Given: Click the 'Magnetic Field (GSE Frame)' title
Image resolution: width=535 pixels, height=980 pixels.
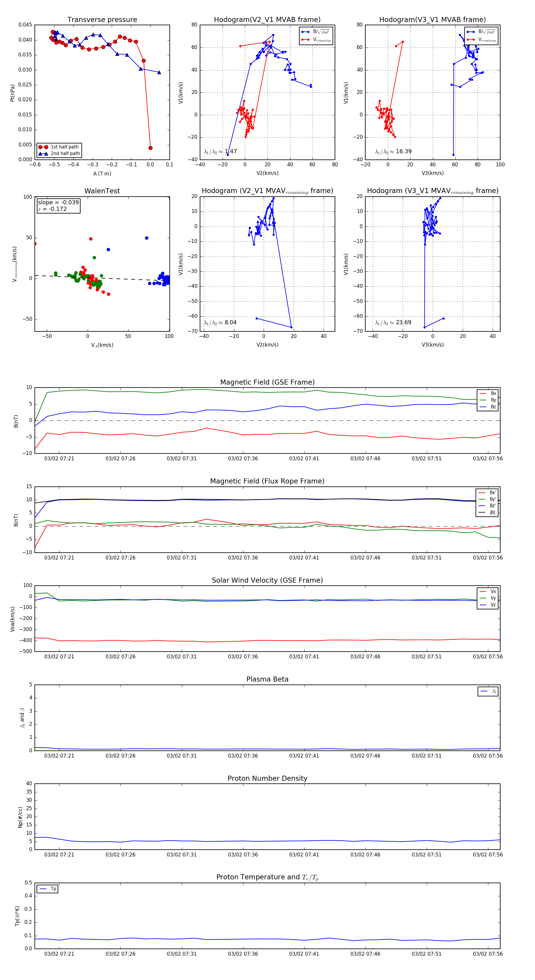Looking at the screenshot, I should pyautogui.click(x=267, y=382).
